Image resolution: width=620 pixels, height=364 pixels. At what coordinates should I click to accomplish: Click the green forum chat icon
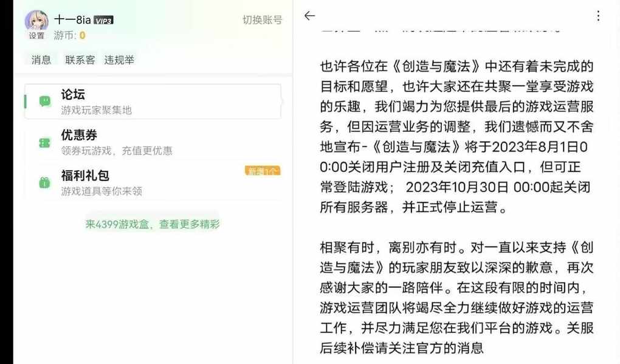point(45,101)
